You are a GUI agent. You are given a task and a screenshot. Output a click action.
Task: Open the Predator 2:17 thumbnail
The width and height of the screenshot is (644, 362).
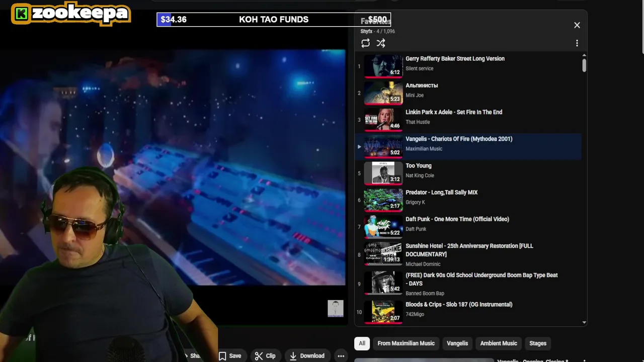[x=383, y=200]
